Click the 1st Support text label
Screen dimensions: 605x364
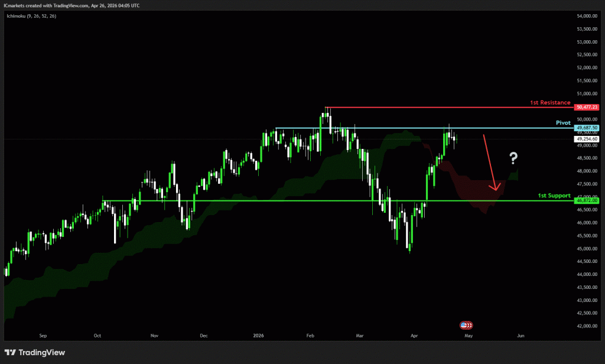click(x=554, y=195)
